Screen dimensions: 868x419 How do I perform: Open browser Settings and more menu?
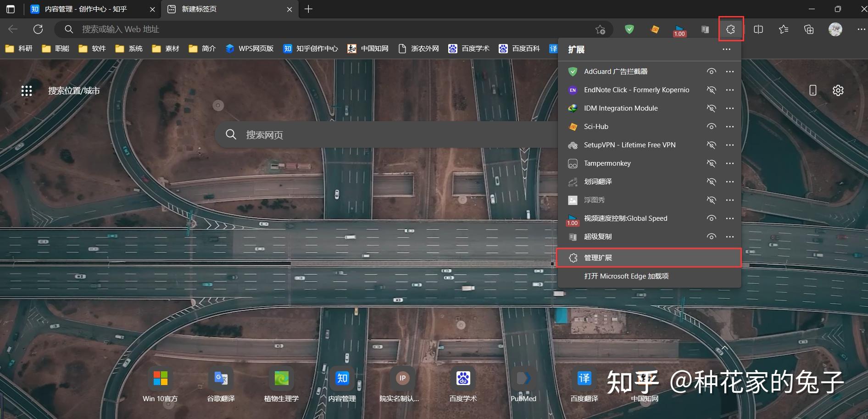click(861, 29)
